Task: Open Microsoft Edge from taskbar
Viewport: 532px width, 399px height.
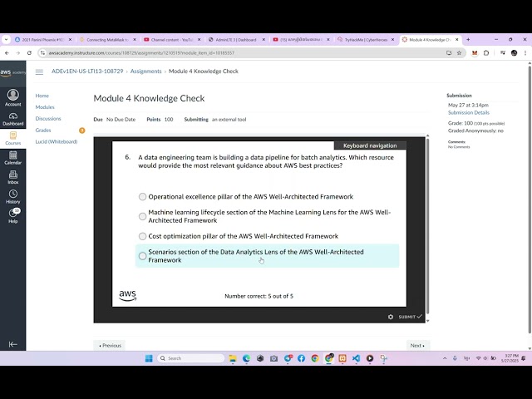Action: tap(246, 358)
